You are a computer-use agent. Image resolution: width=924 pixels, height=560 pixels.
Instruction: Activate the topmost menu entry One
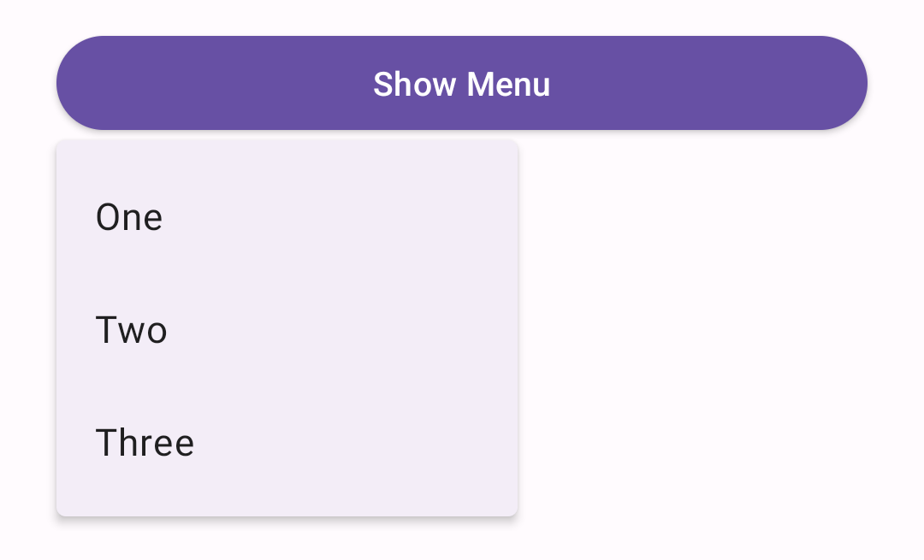coord(129,217)
